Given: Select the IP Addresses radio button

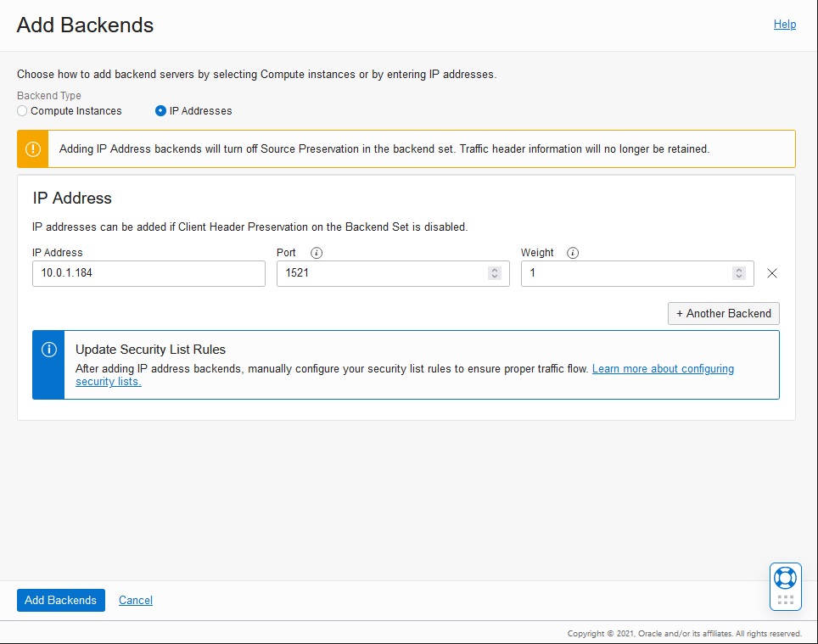Looking at the screenshot, I should pos(160,111).
